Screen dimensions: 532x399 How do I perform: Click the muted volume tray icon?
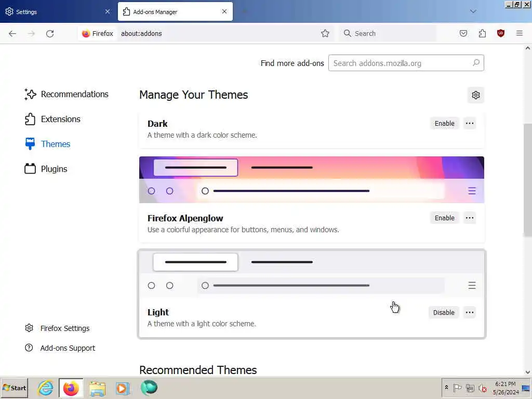[482, 388]
